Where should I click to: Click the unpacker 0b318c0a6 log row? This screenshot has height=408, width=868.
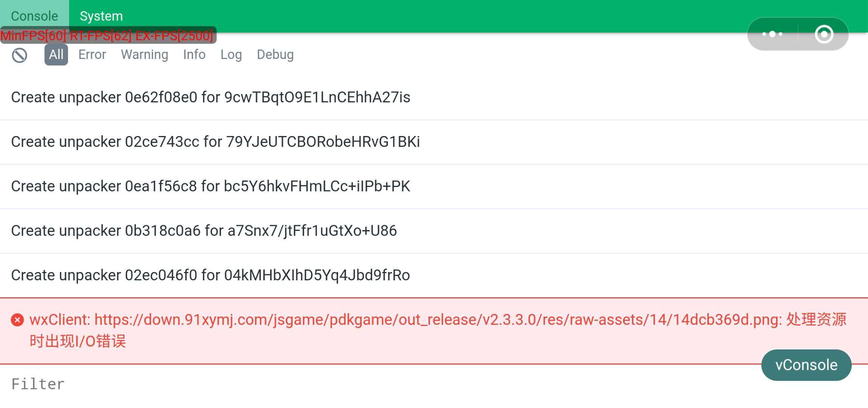click(204, 231)
